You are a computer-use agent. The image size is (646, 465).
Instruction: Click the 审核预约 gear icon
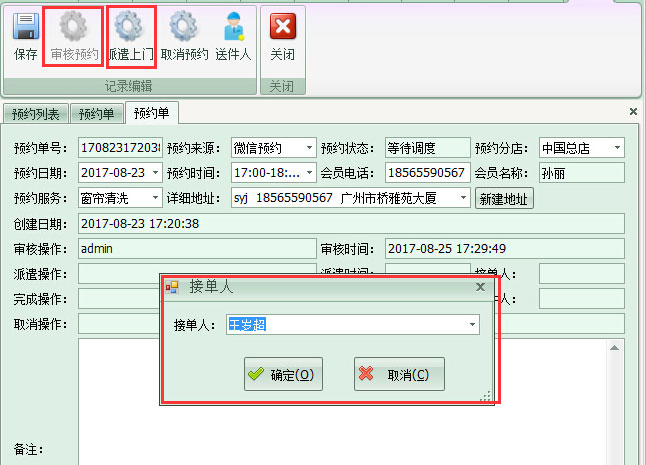coord(74,26)
